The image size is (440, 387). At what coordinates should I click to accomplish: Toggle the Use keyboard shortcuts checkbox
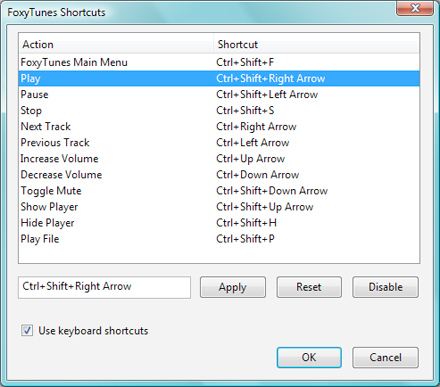27,331
